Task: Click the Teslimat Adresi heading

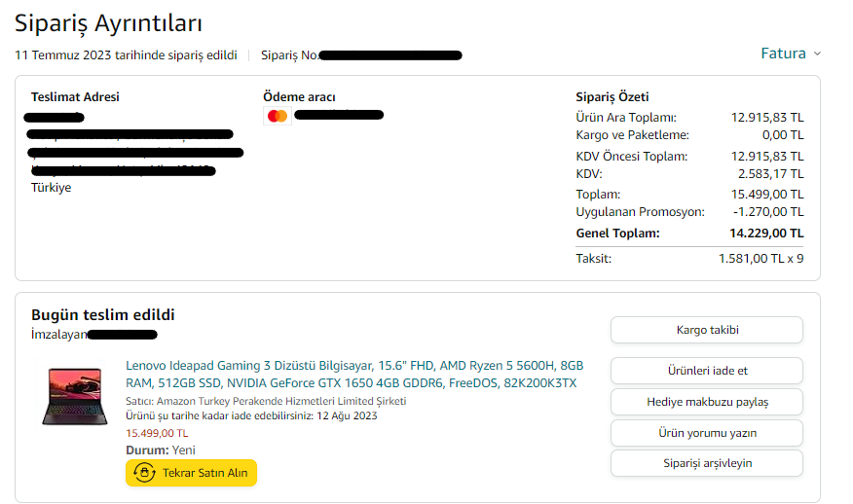Action: [x=75, y=96]
